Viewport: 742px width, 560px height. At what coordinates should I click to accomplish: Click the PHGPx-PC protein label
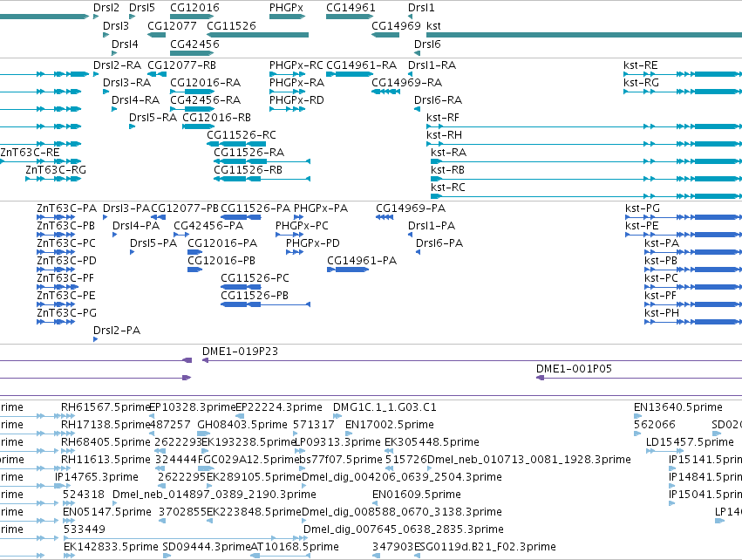pyautogui.click(x=302, y=226)
